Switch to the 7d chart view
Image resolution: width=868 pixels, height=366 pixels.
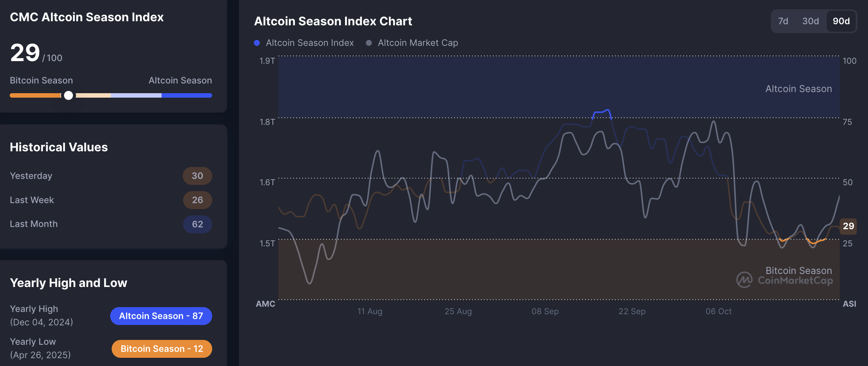784,21
